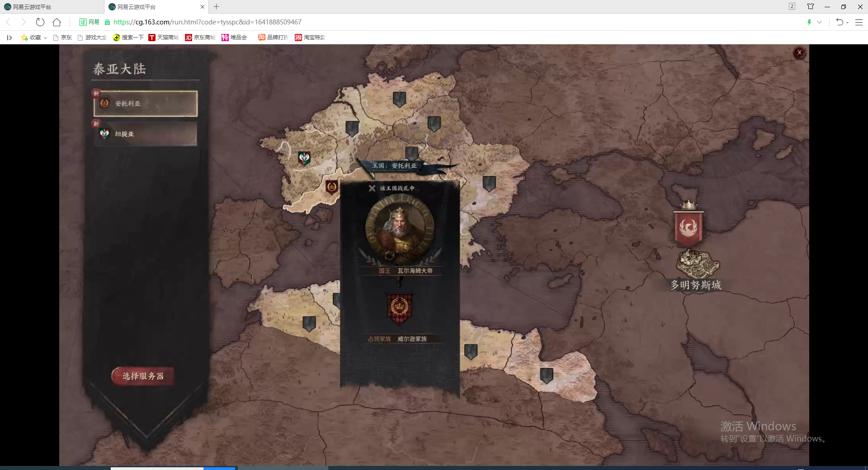Open the 收藏 favorites dropdown
The height and width of the screenshot is (470, 868).
[34, 38]
